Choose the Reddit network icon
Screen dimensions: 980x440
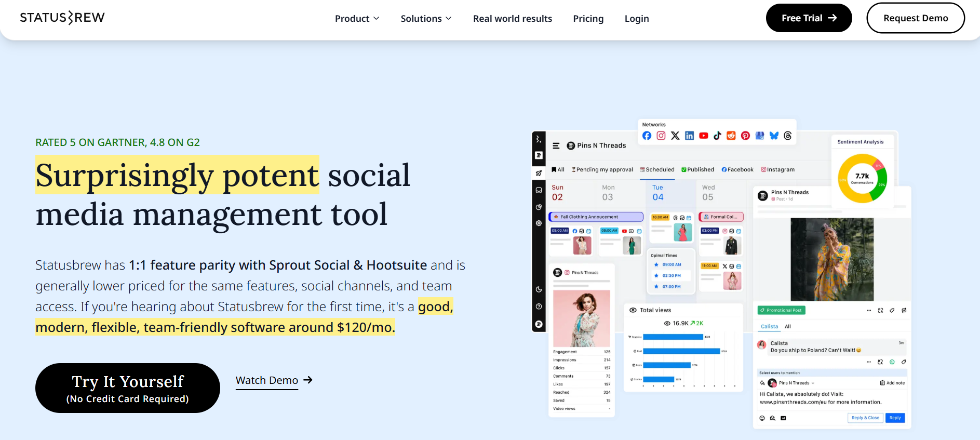(731, 136)
